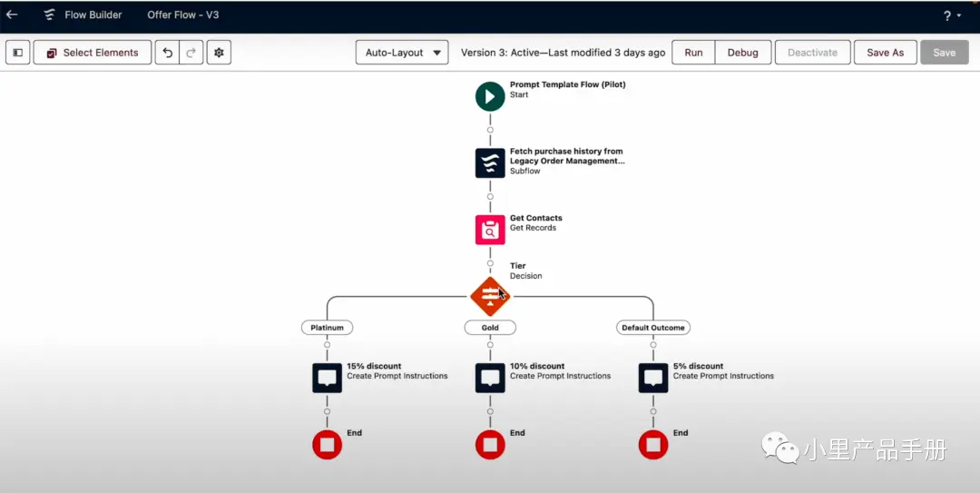Select the Get Contacts records icon
This screenshot has width=980, height=493.
[490, 230]
